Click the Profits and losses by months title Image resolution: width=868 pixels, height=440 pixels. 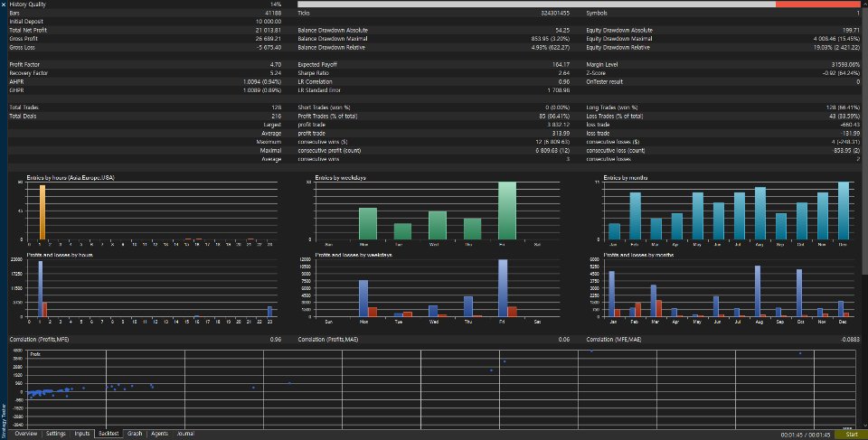(639, 255)
